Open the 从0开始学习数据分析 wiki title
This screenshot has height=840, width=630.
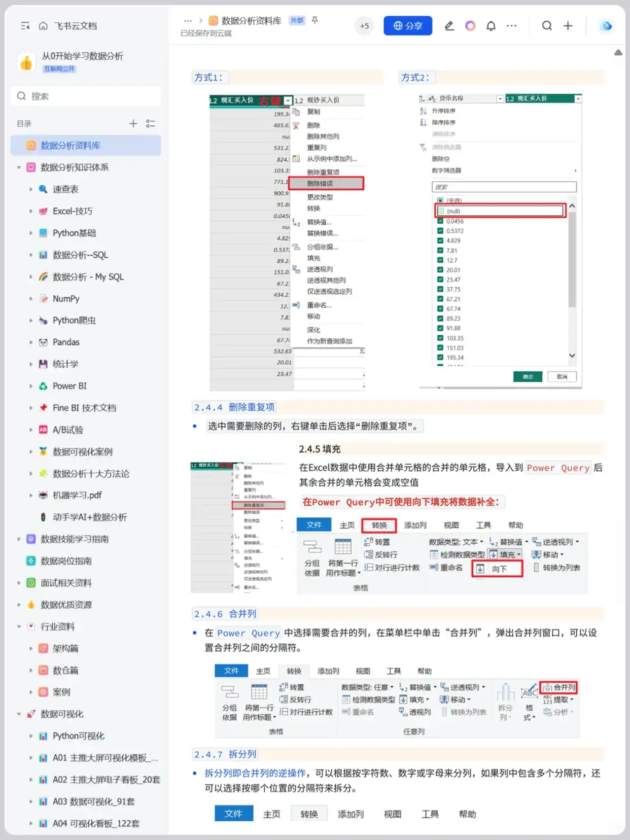pos(83,56)
